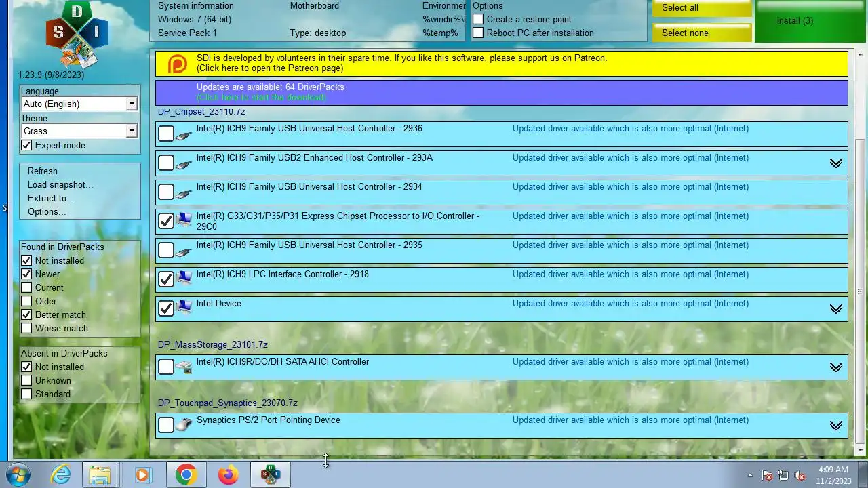Click USB icon for USB2 Enhanced Controller 293A

click(x=183, y=163)
